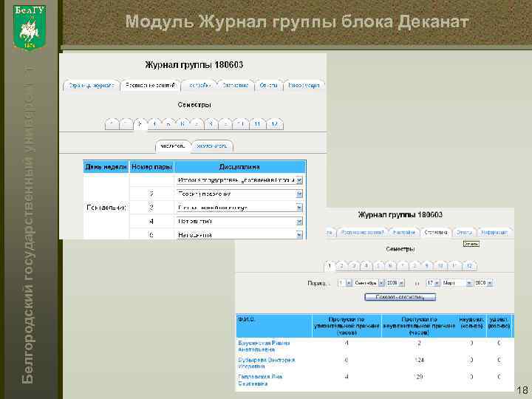Switch to 'Знаменатель' week tab

(x=212, y=146)
